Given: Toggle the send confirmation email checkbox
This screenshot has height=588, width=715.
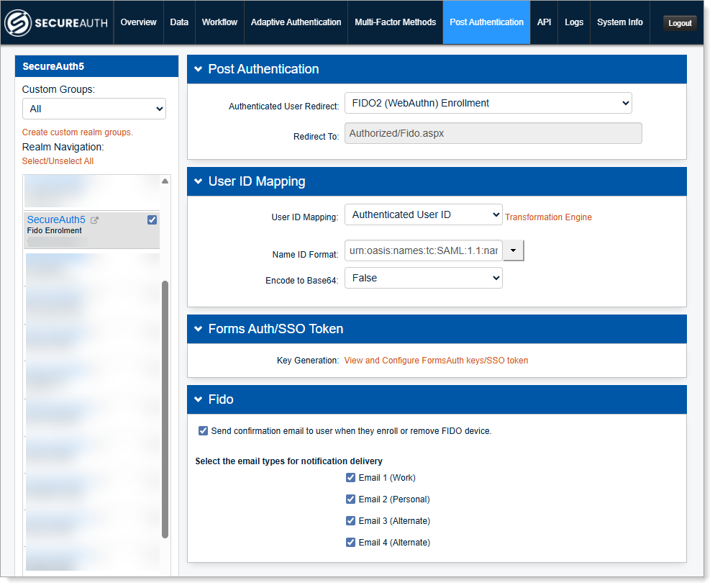Looking at the screenshot, I should tap(203, 431).
